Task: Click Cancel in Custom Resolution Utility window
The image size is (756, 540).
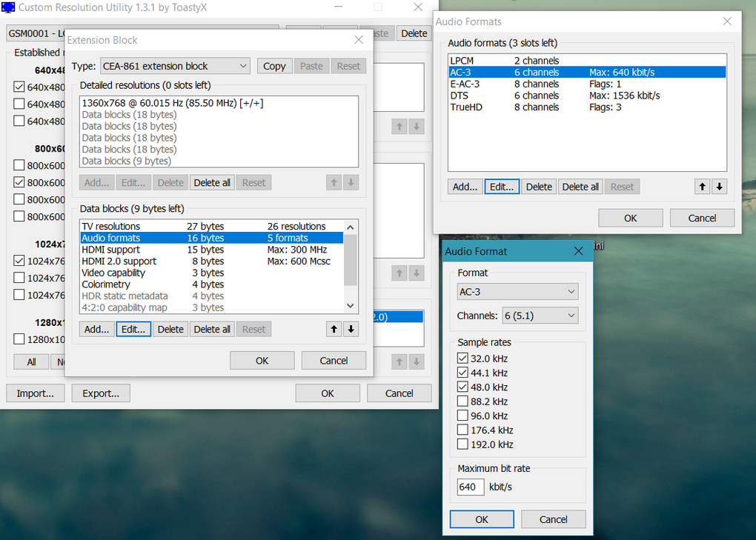Action: pos(399,393)
